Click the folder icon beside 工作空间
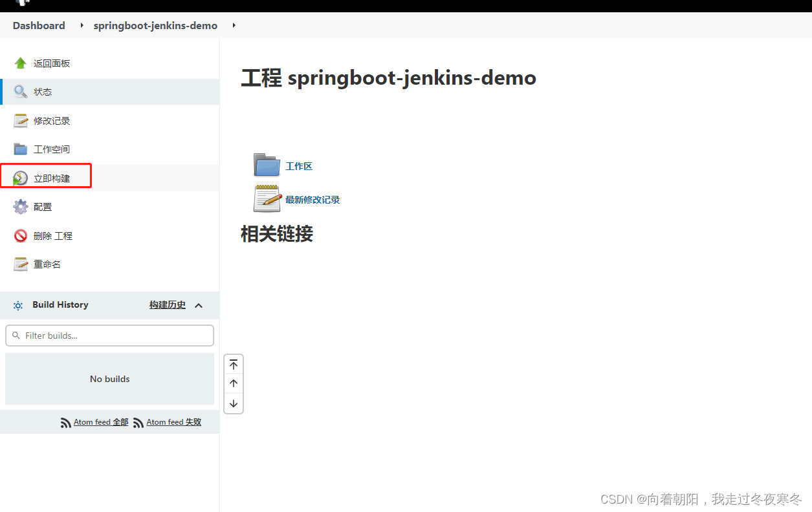812x512 pixels. point(21,149)
